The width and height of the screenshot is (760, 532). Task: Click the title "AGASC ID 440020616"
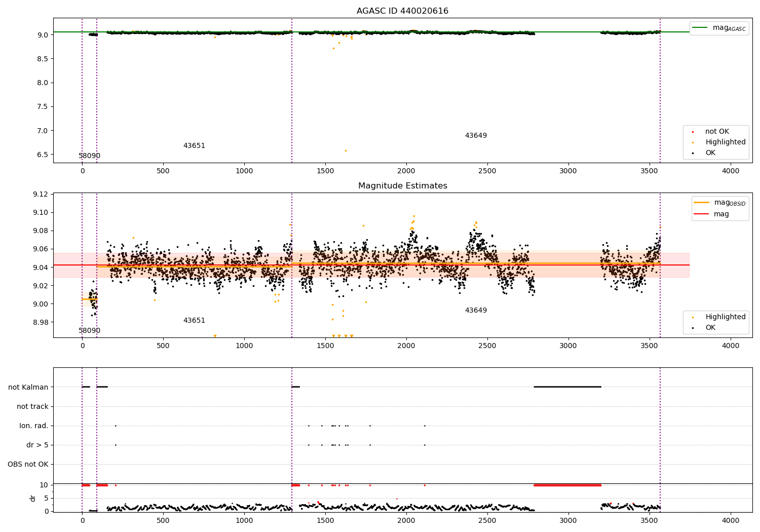click(402, 11)
